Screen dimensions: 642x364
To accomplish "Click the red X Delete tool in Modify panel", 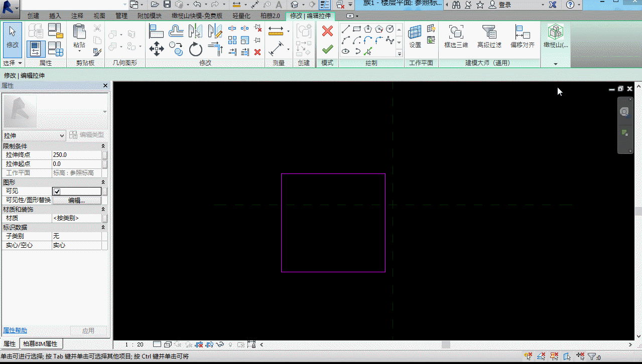I will 258,52.
